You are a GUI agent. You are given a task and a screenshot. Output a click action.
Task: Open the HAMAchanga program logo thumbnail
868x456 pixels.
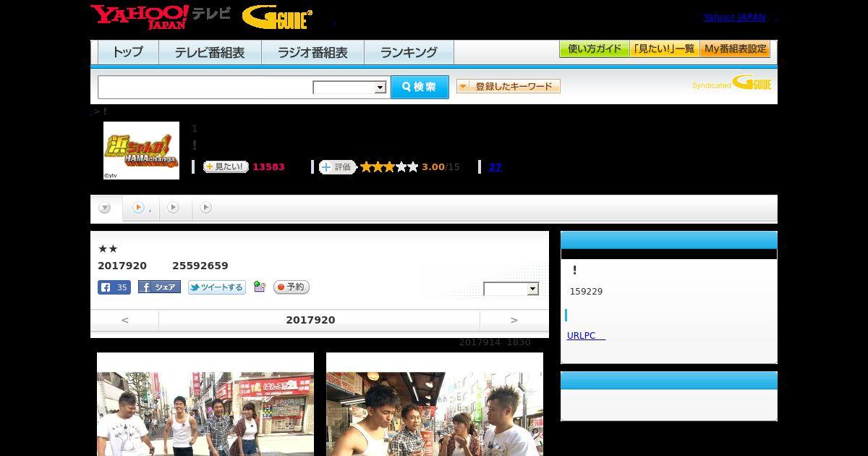pyautogui.click(x=141, y=151)
